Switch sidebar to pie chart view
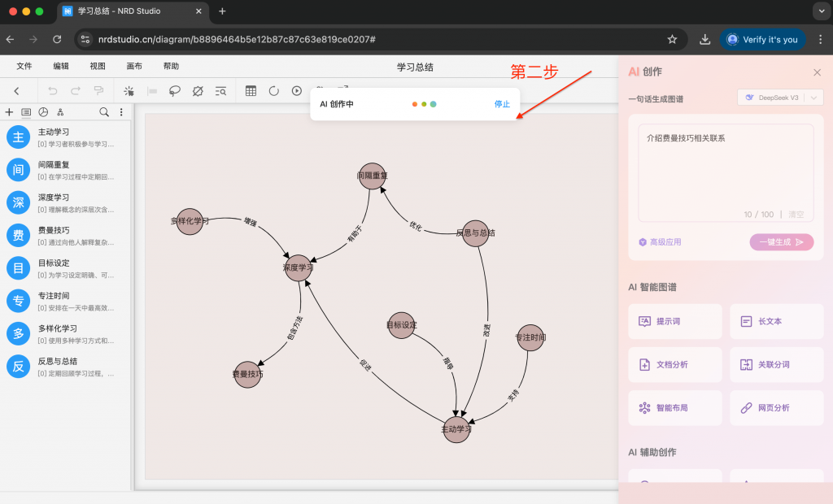The height and width of the screenshot is (504, 833). tap(43, 112)
